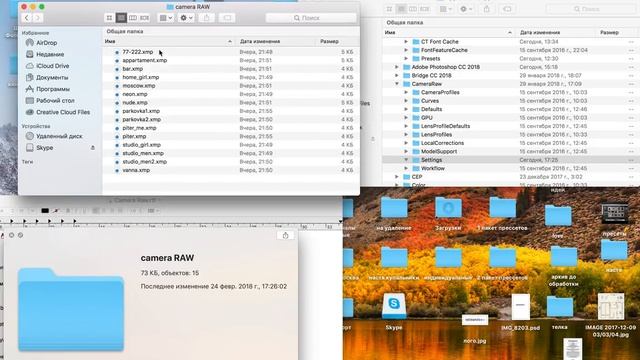Image resolution: width=640 pixels, height=360 pixels.
Task: Select the Workflow folder
Action: click(433, 168)
